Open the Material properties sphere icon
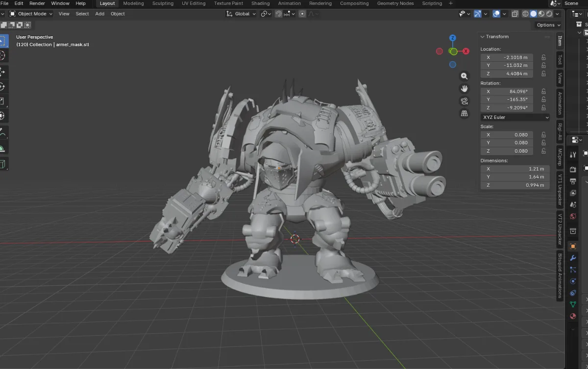Viewport: 588px width, 369px height. [x=573, y=316]
